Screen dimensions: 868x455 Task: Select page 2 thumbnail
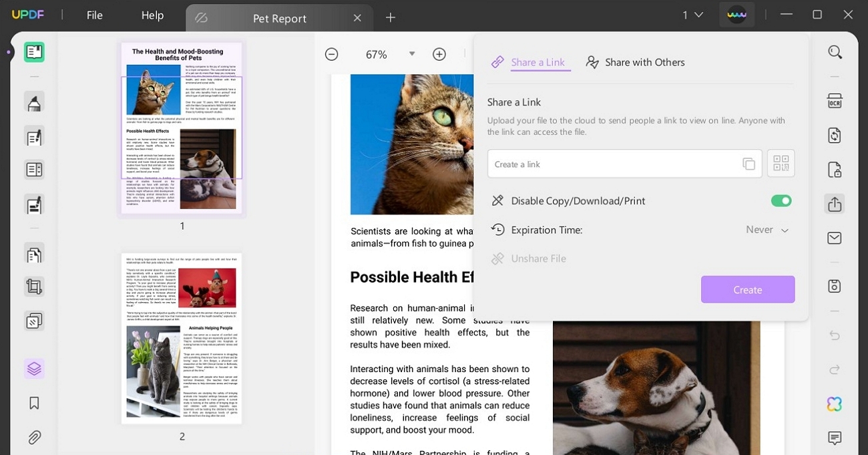[x=181, y=338]
